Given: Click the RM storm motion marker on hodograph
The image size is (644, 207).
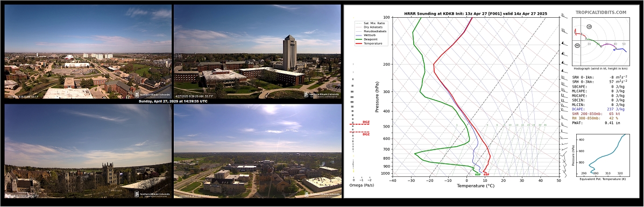Looking at the screenshot, I should [x=577, y=46].
